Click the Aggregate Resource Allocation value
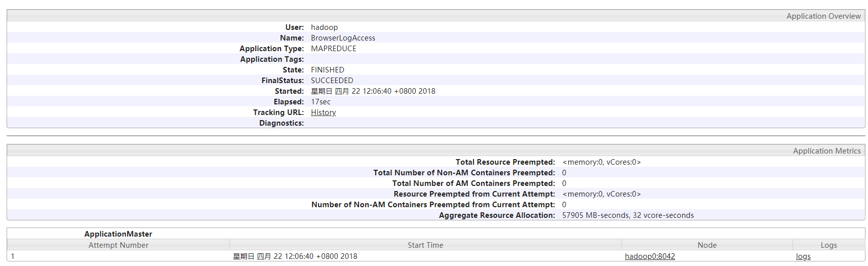This screenshot has width=868, height=266. (627, 215)
